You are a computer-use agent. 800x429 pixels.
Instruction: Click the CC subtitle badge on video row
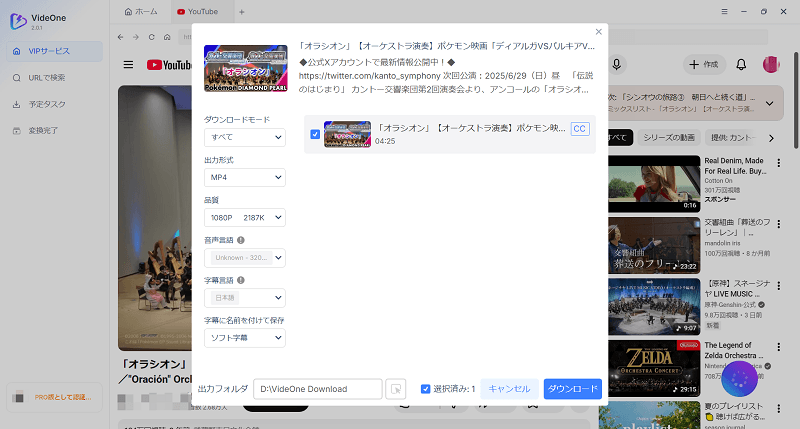580,129
